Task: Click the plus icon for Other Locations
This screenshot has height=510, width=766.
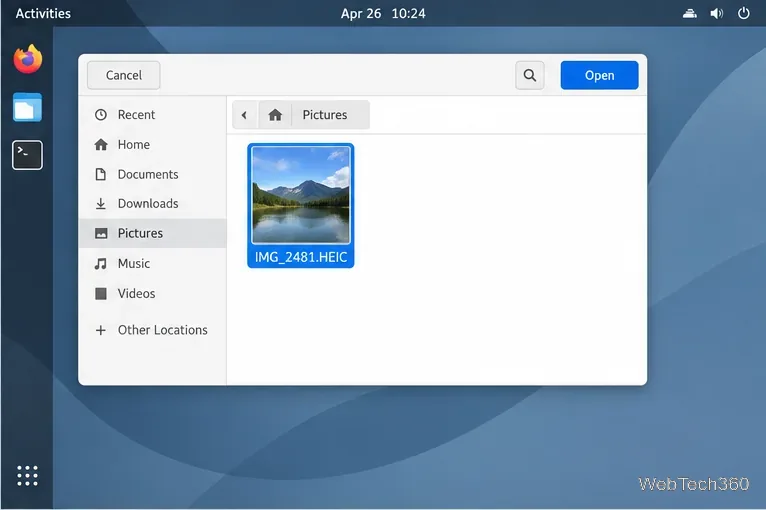Action: point(101,330)
